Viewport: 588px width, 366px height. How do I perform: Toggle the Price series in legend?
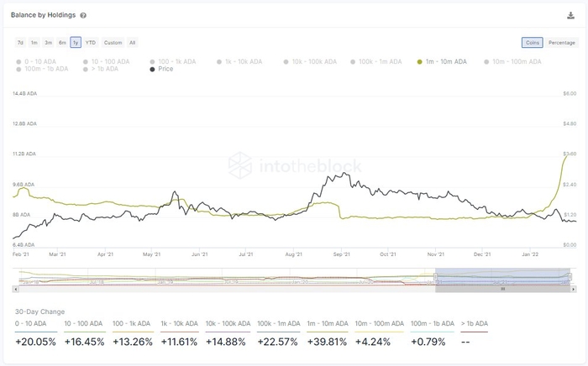pyautogui.click(x=161, y=70)
